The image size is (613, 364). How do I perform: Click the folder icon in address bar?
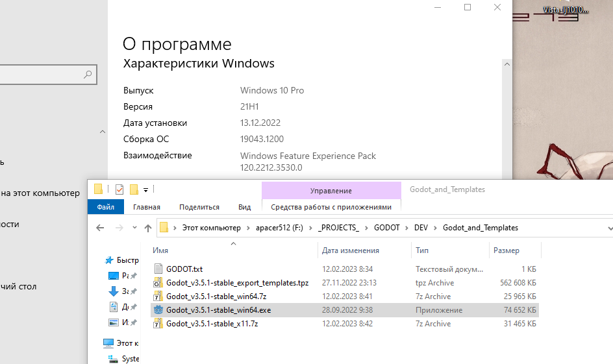(164, 227)
